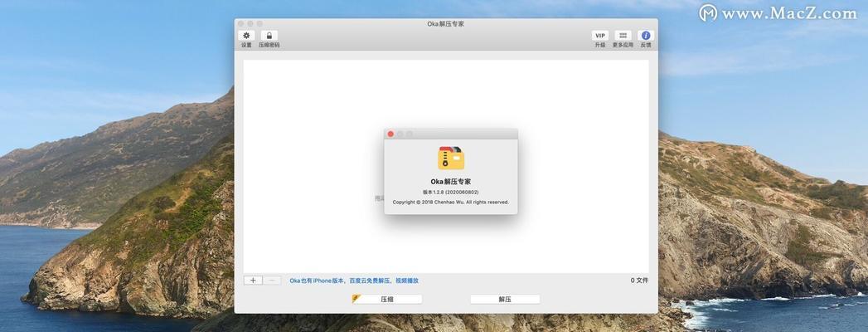
Task: Click the plus button to add files
Action: click(x=253, y=281)
